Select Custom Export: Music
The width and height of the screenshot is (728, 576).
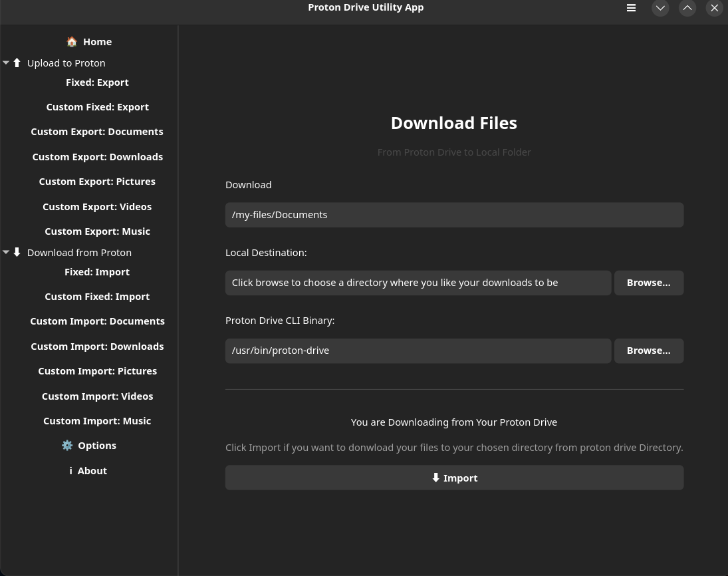(x=98, y=231)
